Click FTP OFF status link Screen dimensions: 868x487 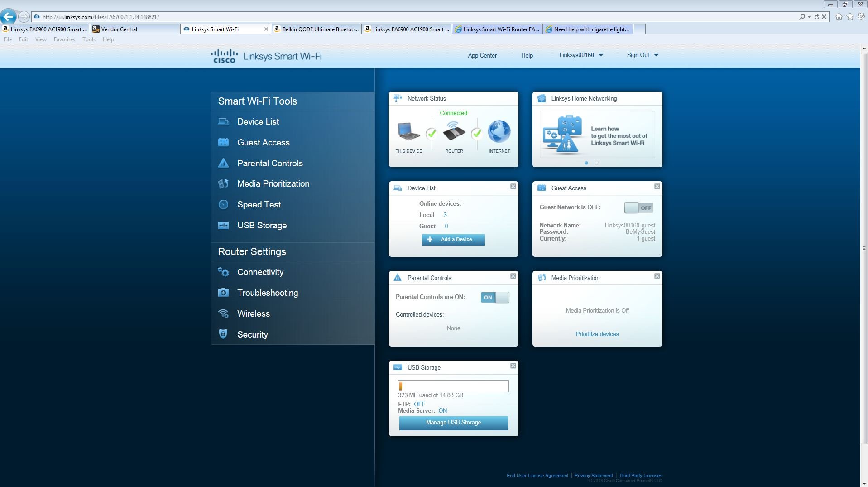click(419, 405)
